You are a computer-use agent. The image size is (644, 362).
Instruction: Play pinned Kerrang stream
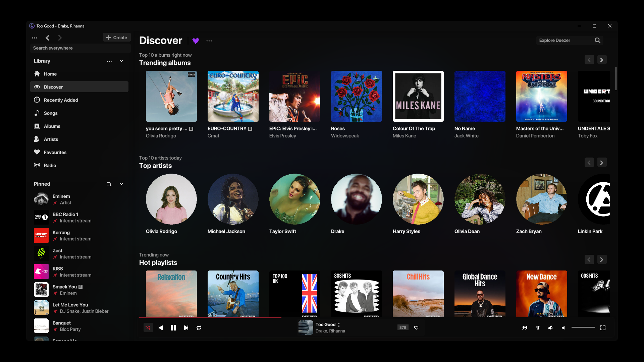[79, 236]
